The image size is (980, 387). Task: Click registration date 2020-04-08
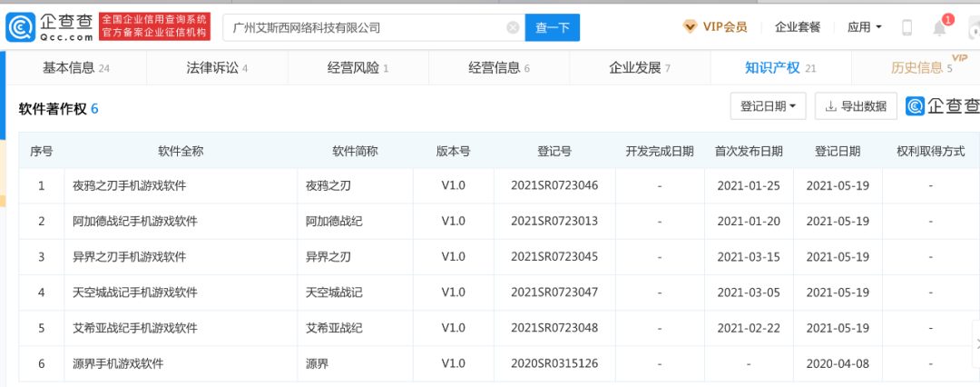click(x=837, y=363)
